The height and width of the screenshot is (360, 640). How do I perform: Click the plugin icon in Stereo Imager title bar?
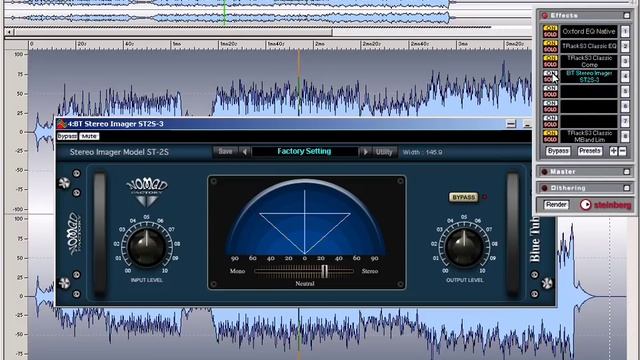tap(62, 124)
